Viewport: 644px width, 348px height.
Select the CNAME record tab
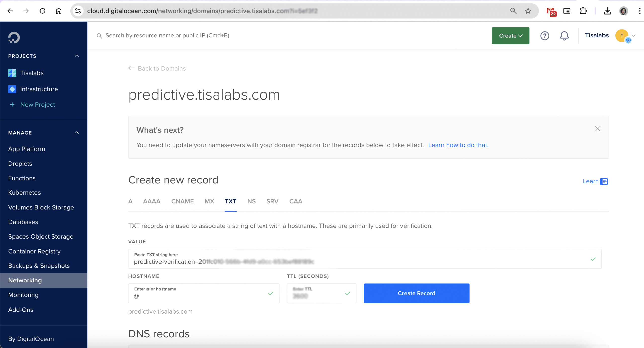[x=182, y=201]
